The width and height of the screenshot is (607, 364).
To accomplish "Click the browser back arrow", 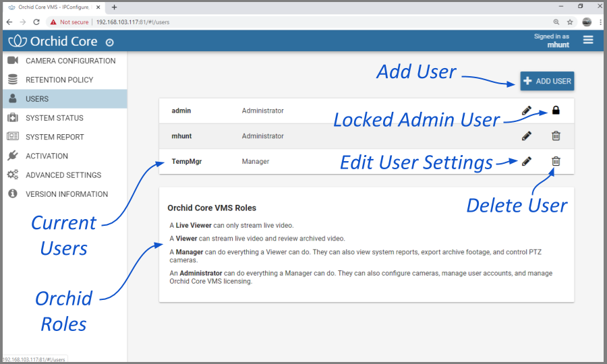I will pyautogui.click(x=9, y=22).
